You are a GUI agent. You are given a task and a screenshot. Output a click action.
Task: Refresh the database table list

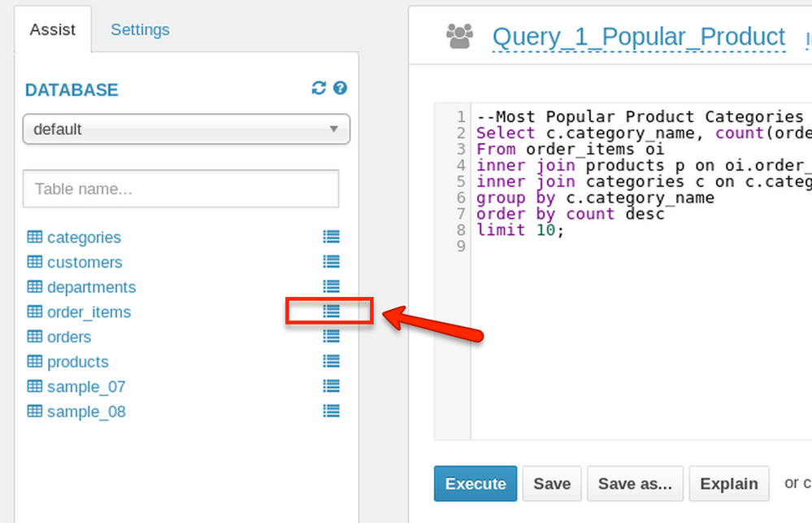click(x=319, y=89)
